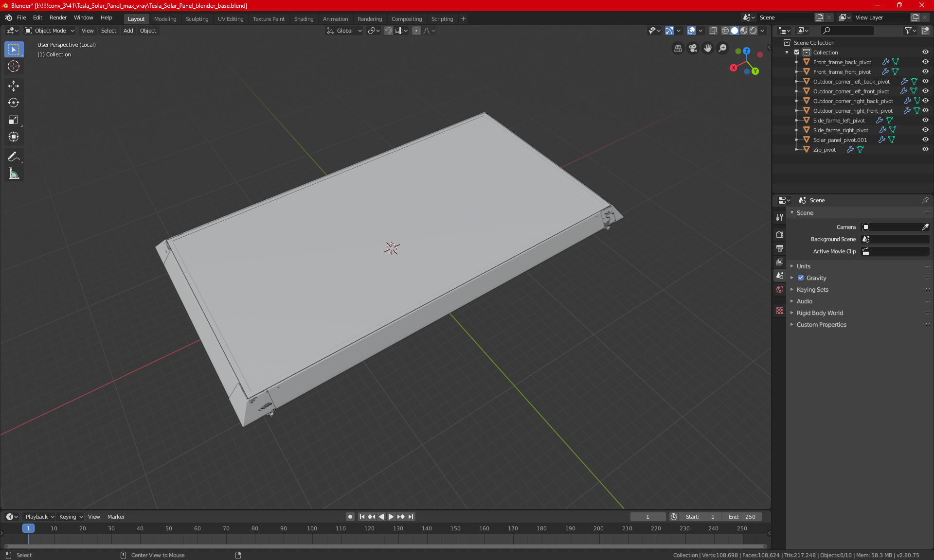Open the Output properties tab
The height and width of the screenshot is (560, 934).
780,248
